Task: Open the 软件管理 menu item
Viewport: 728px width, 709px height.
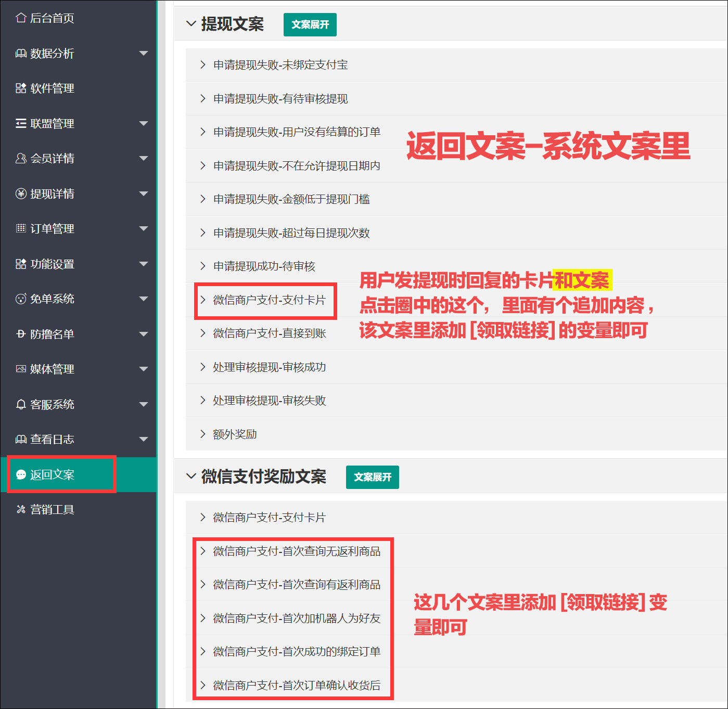Action: click(x=79, y=88)
